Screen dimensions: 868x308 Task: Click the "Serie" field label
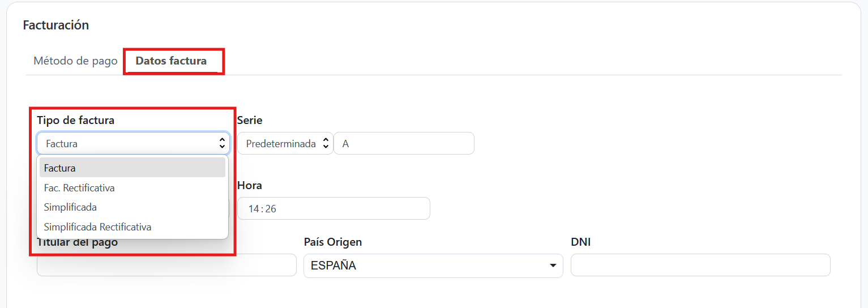pos(250,120)
